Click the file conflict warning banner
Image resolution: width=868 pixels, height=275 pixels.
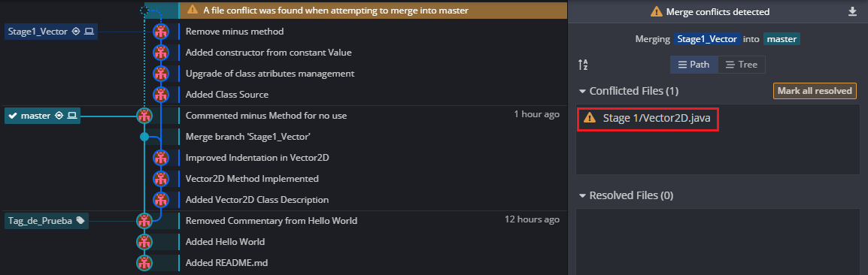(373, 10)
